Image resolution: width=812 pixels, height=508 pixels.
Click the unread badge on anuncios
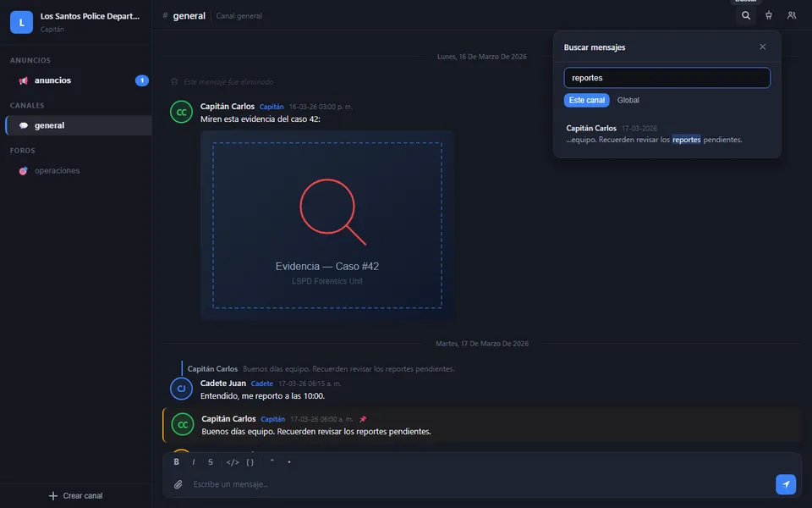tap(142, 80)
